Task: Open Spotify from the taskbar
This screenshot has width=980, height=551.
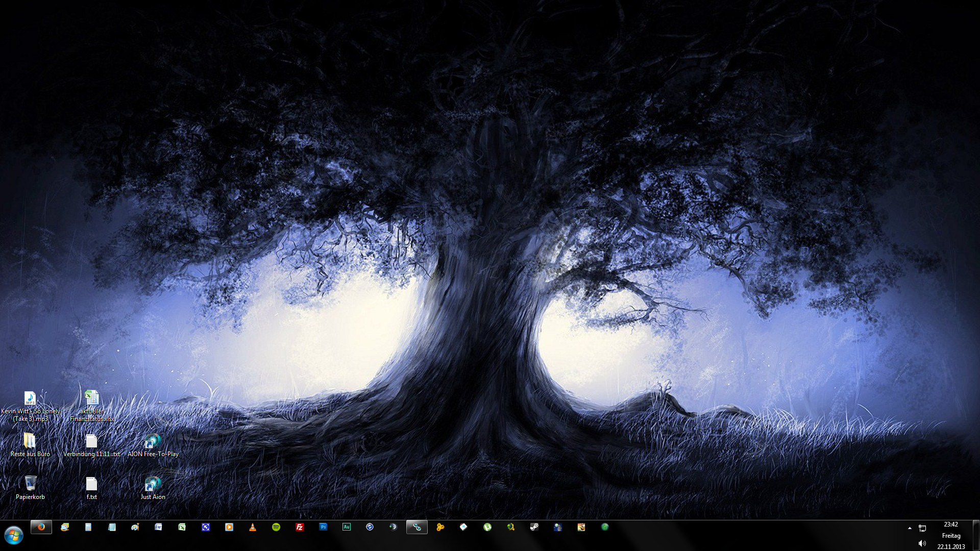Action: click(x=276, y=527)
